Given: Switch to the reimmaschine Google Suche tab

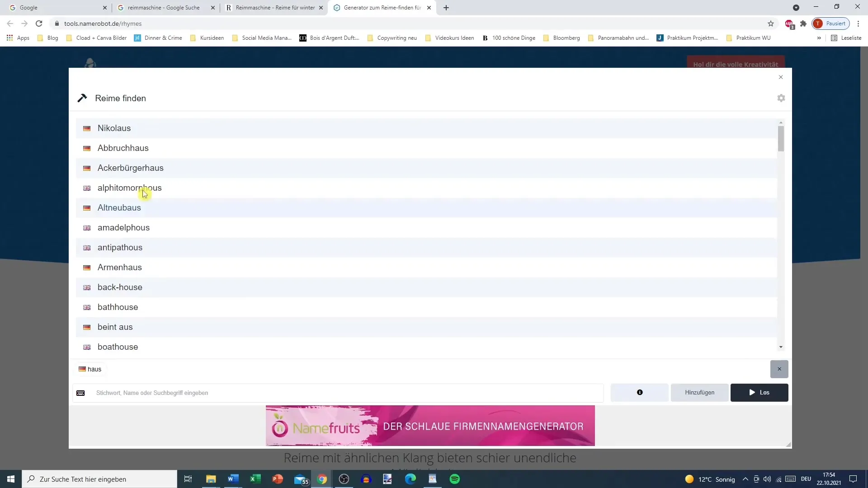Looking at the screenshot, I should point(164,8).
